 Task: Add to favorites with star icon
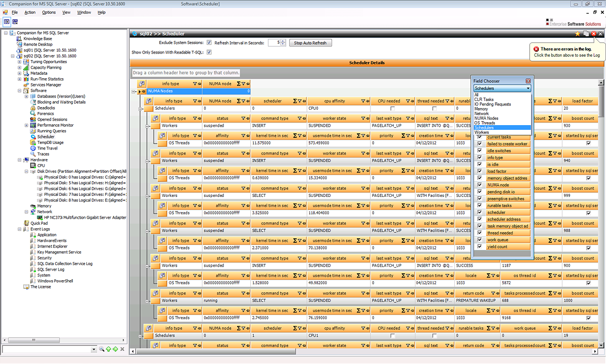(x=578, y=34)
